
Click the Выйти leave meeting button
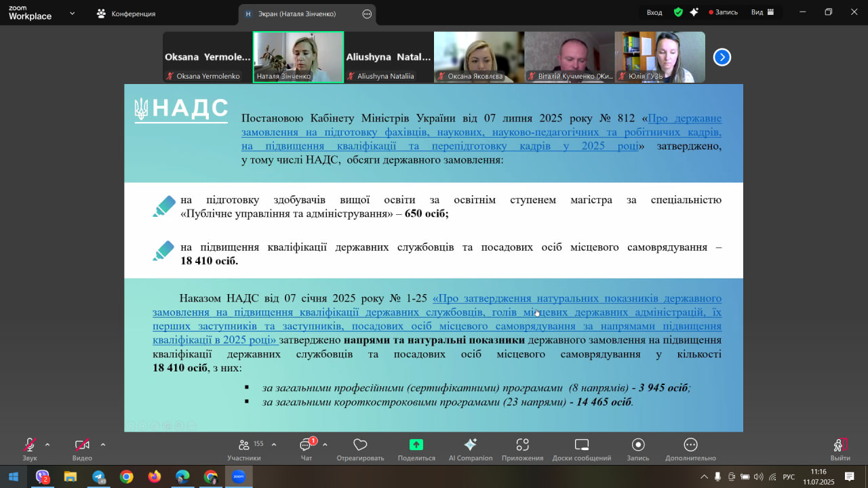tap(840, 447)
